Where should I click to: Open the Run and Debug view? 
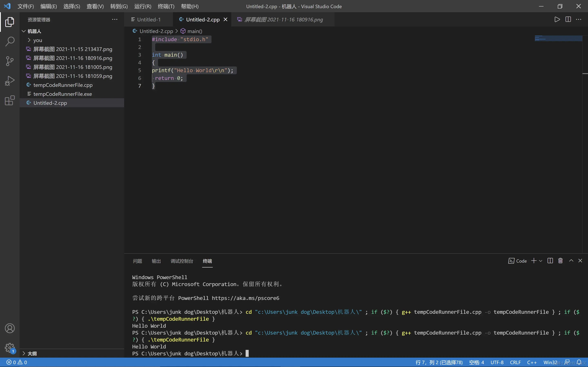[10, 81]
